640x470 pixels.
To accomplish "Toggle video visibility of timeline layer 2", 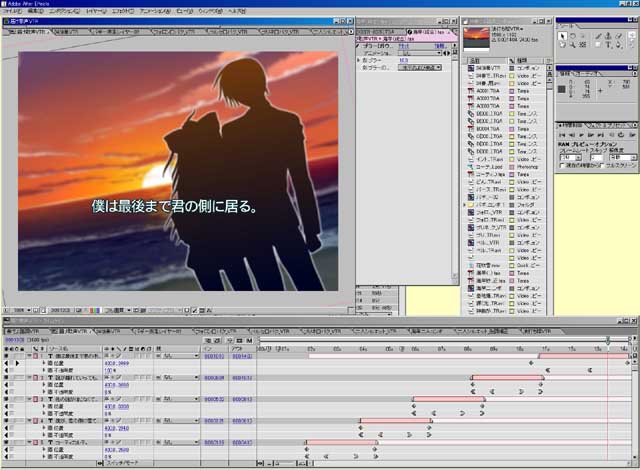I will point(6,378).
